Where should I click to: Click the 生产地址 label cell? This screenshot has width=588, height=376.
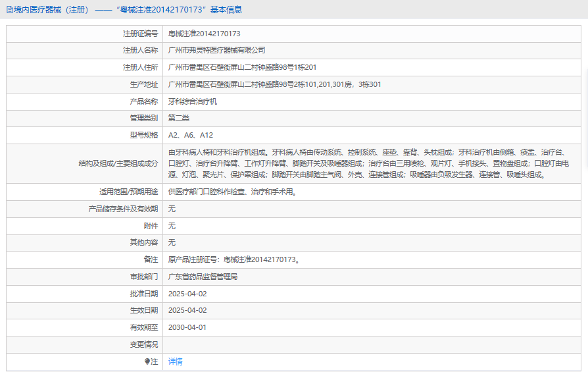click(85, 84)
